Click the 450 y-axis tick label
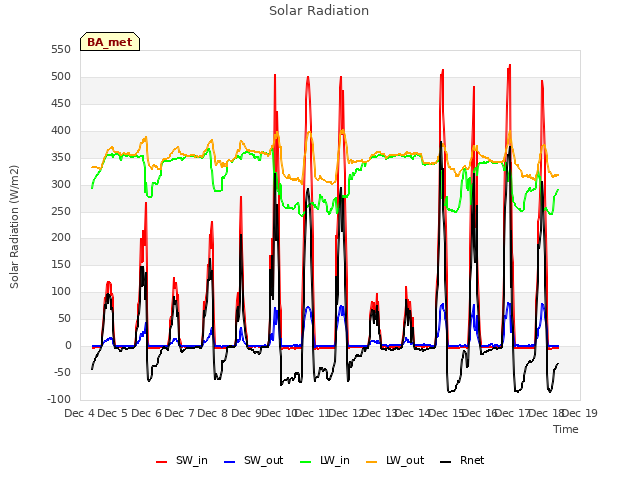640x480 pixels. point(61,104)
